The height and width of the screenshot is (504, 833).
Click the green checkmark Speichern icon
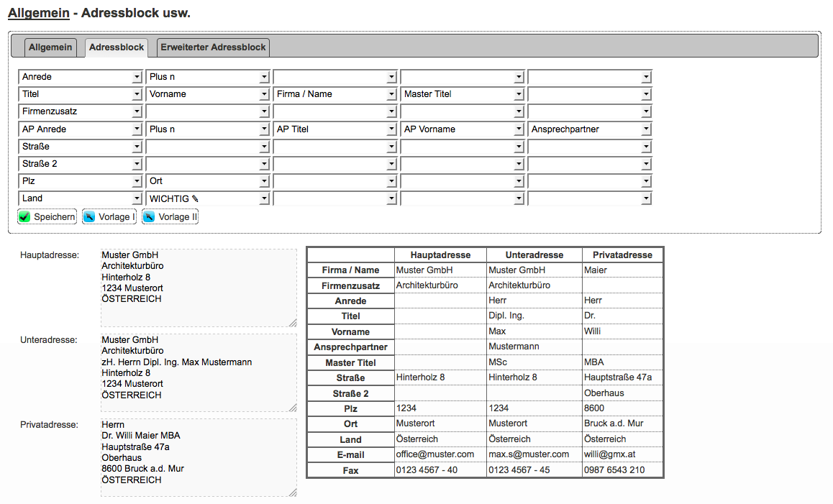(24, 217)
